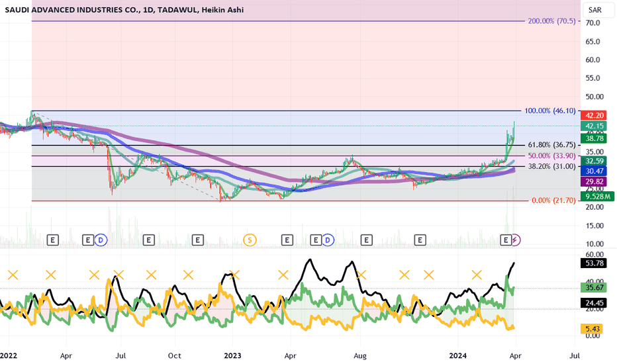Click the E marker beside the 2022 dividend marker
The image size is (617, 364).
(88, 240)
